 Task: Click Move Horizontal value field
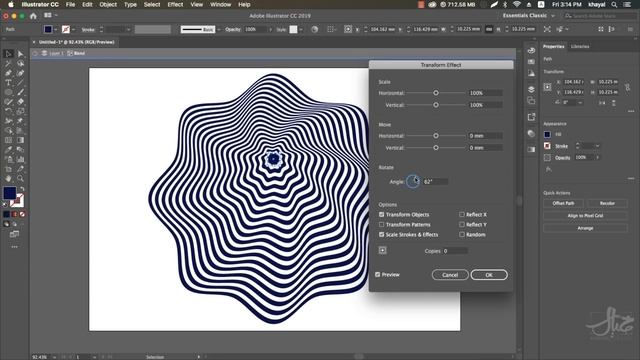485,136
